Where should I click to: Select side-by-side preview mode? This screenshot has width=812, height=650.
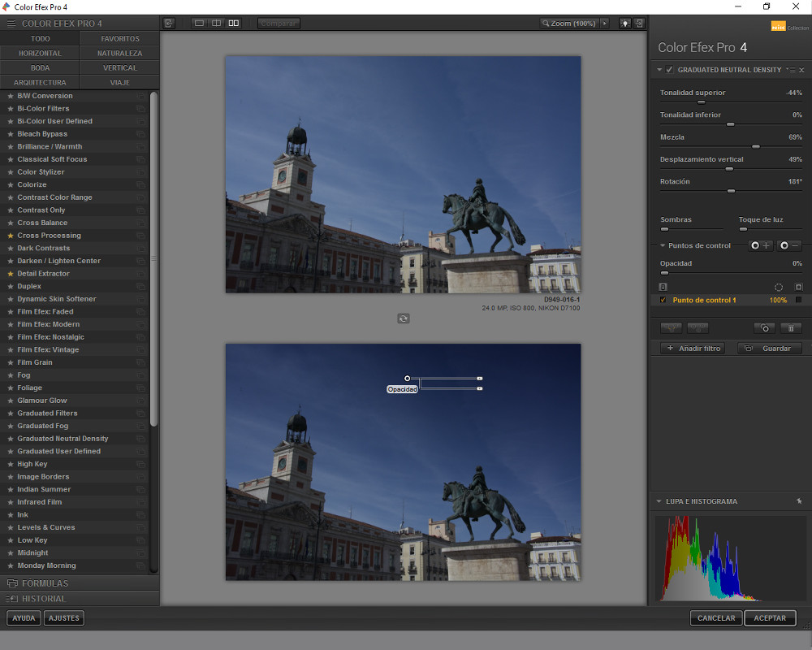[233, 23]
